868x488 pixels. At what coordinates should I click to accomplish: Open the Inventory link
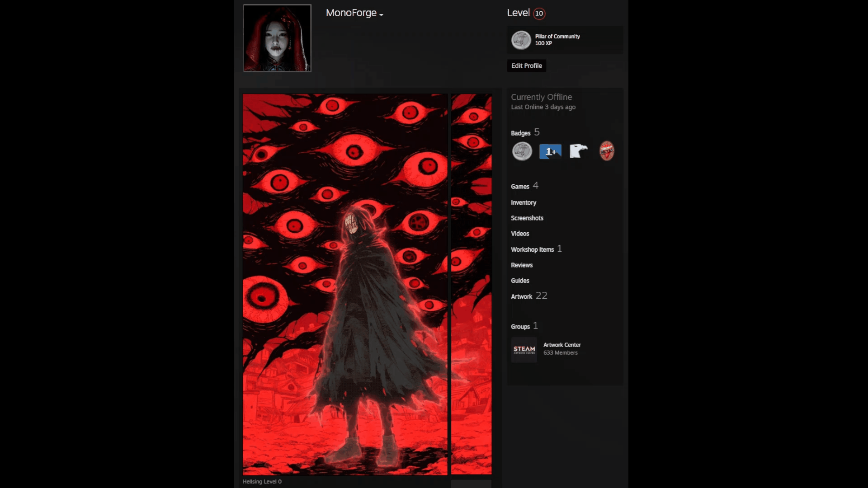[x=524, y=203]
